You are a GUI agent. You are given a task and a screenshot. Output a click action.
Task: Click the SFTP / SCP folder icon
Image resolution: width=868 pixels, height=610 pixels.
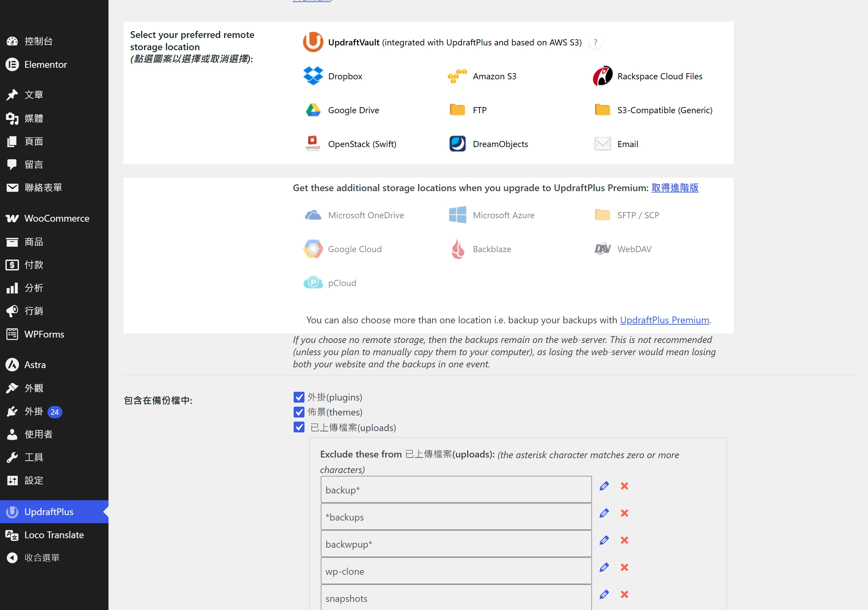[603, 215]
